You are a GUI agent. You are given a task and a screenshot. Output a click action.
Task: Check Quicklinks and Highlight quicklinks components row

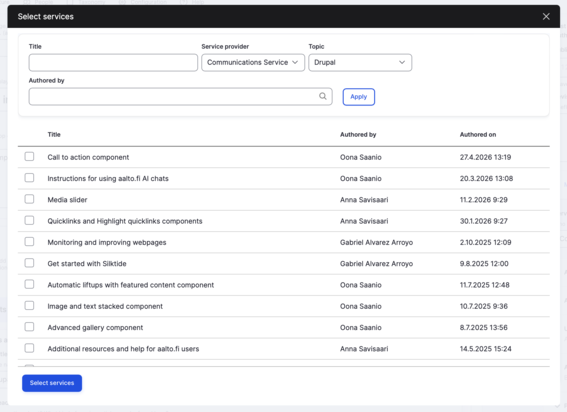29,221
